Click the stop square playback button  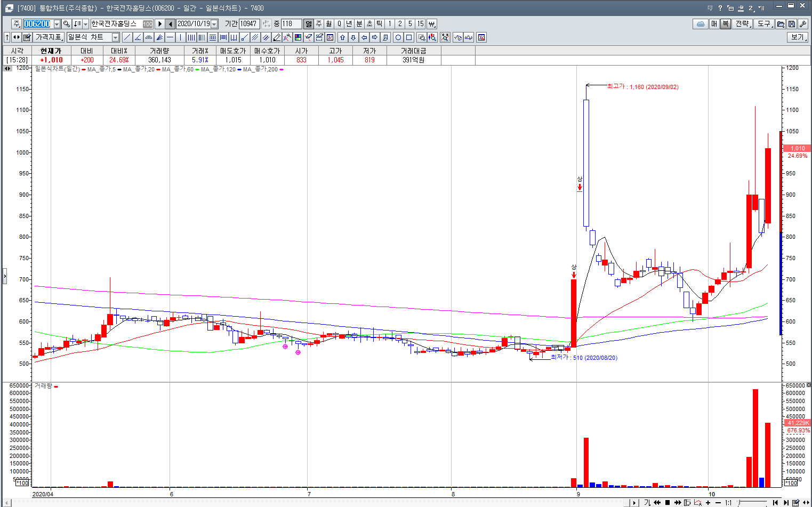click(x=668, y=503)
